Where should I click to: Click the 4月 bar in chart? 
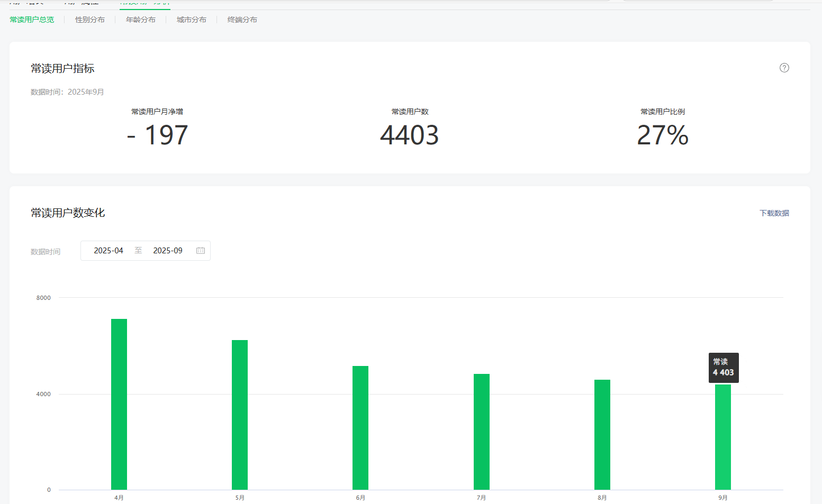coord(119,404)
